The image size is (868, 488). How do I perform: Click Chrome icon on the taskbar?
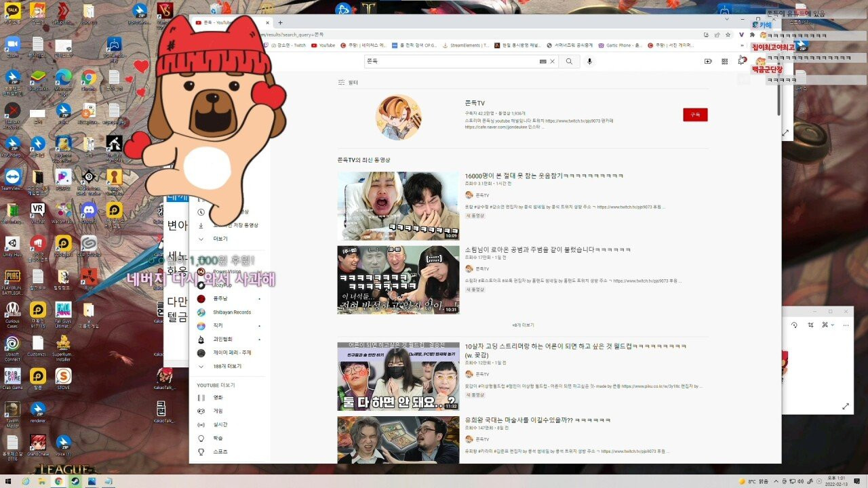(58, 481)
